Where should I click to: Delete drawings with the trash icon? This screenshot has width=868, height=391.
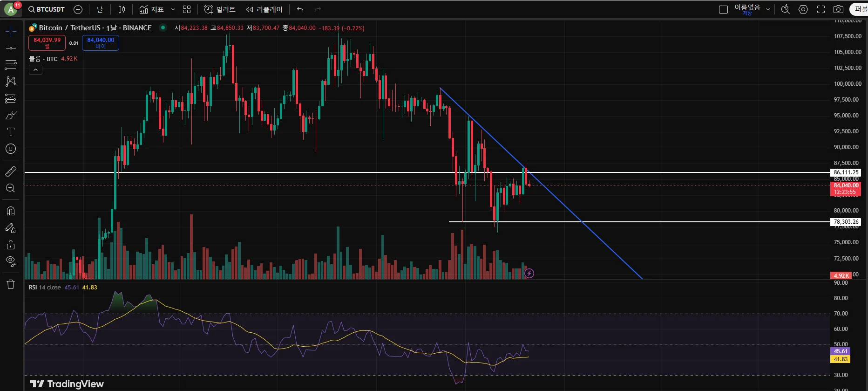coord(11,284)
